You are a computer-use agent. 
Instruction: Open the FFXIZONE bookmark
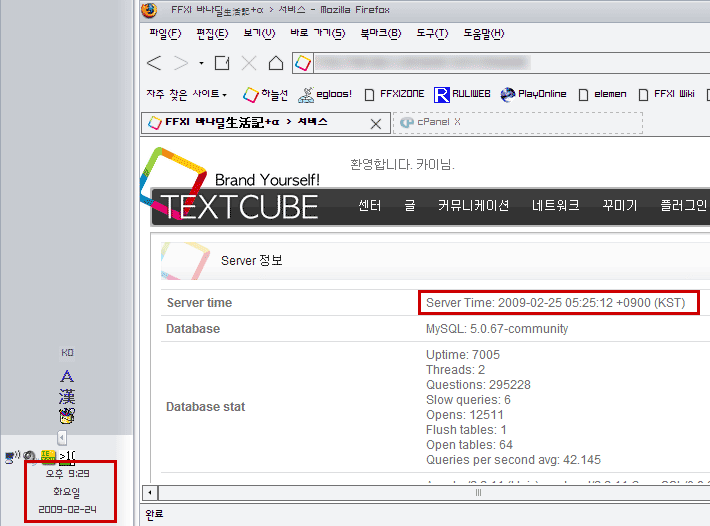394,94
